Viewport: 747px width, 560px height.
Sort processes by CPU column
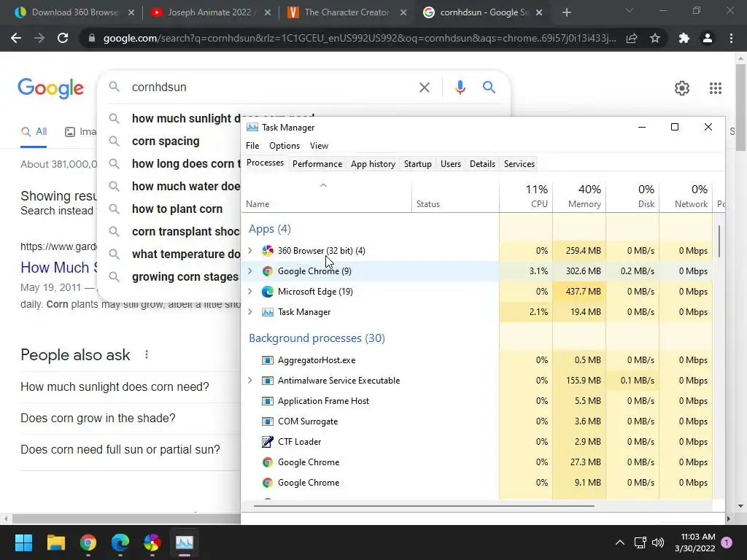pyautogui.click(x=527, y=196)
